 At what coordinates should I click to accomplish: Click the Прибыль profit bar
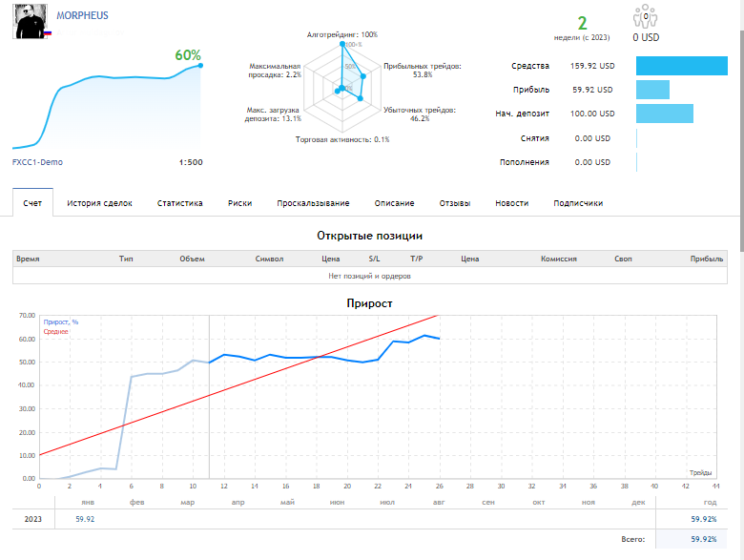point(652,90)
